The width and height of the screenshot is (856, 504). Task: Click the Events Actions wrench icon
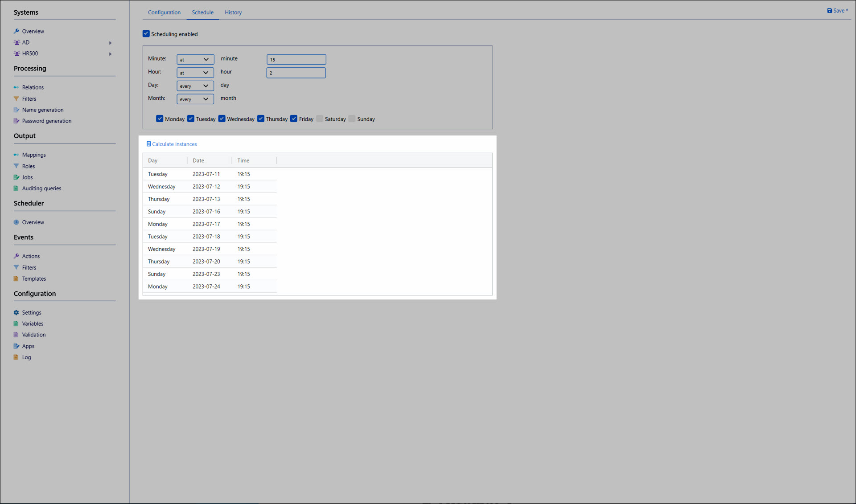pos(16,256)
